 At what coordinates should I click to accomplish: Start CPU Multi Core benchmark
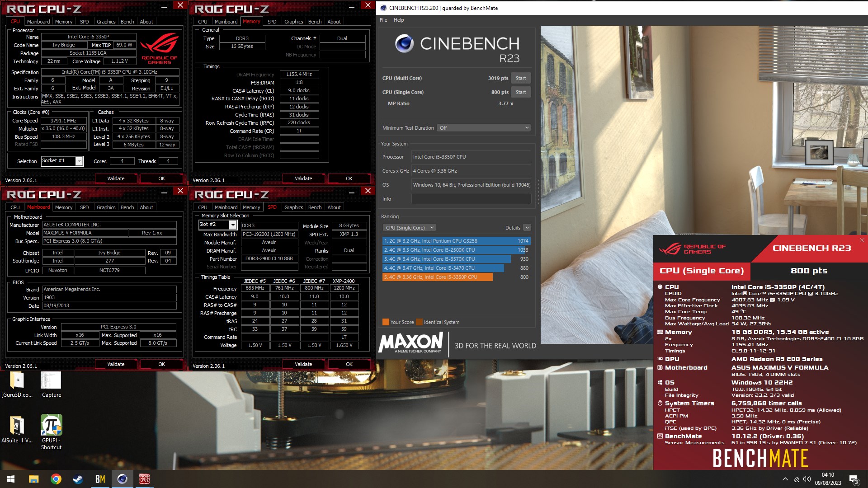[521, 78]
